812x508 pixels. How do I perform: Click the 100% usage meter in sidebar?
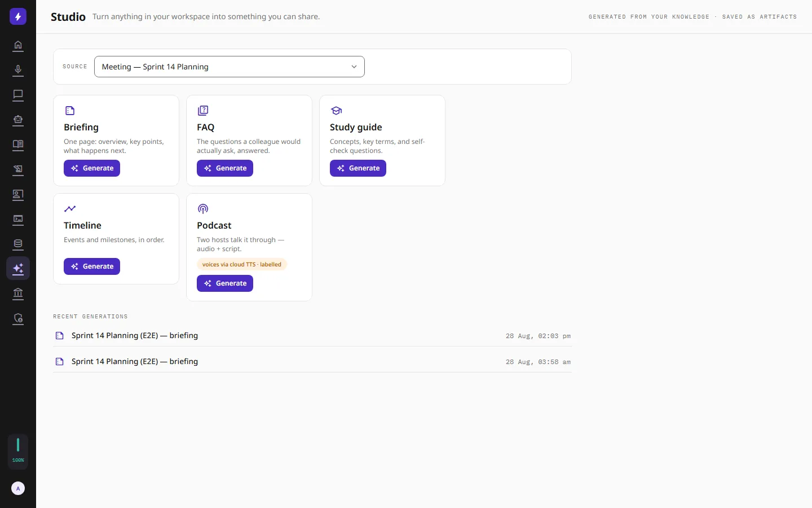18,451
